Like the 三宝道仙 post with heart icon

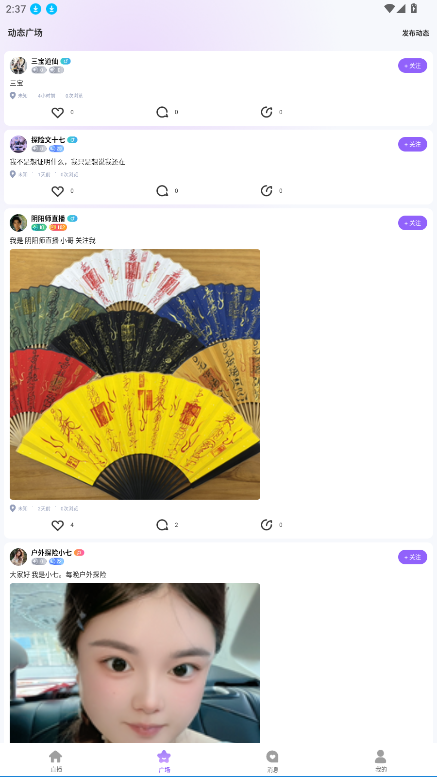(x=58, y=112)
